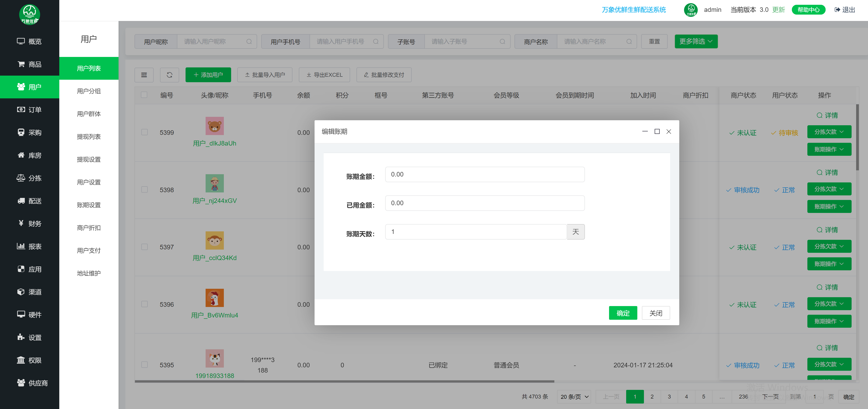
Task: Open the 更多筛选 filter dropdown
Action: 696,41
